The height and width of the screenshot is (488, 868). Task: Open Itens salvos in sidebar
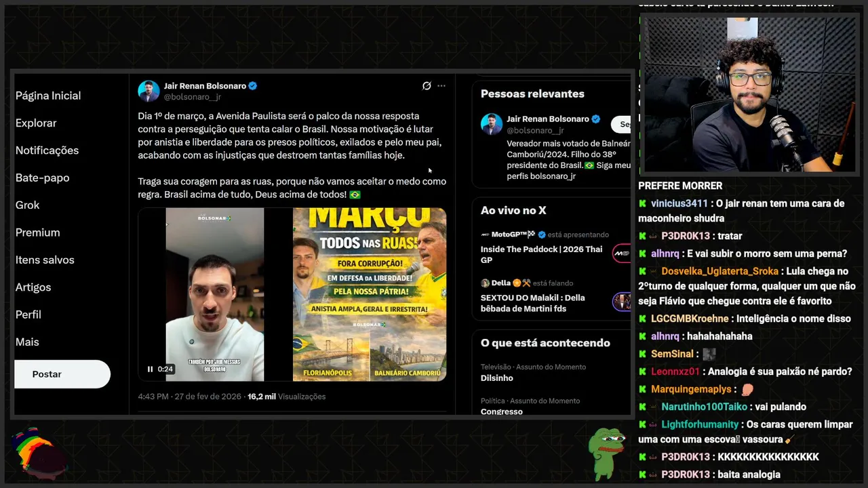pyautogui.click(x=45, y=260)
